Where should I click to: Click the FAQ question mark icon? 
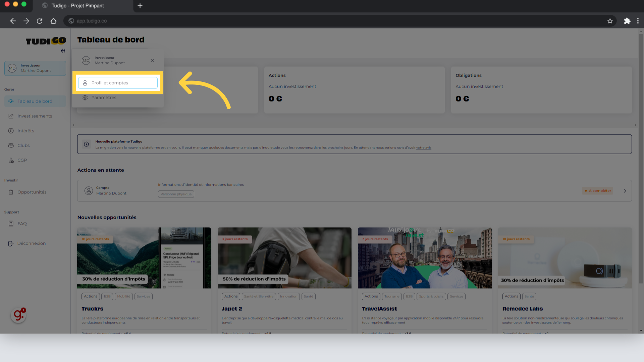(11, 224)
